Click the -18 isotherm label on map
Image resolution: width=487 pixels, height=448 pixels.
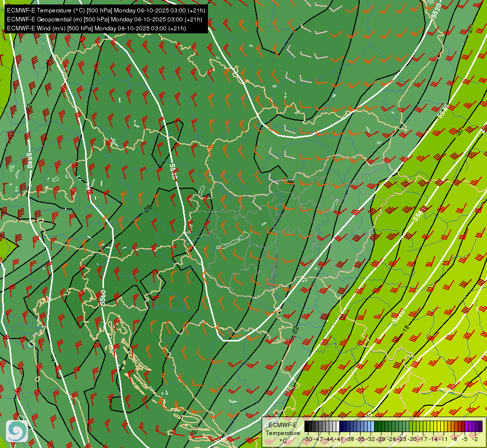coord(406,329)
